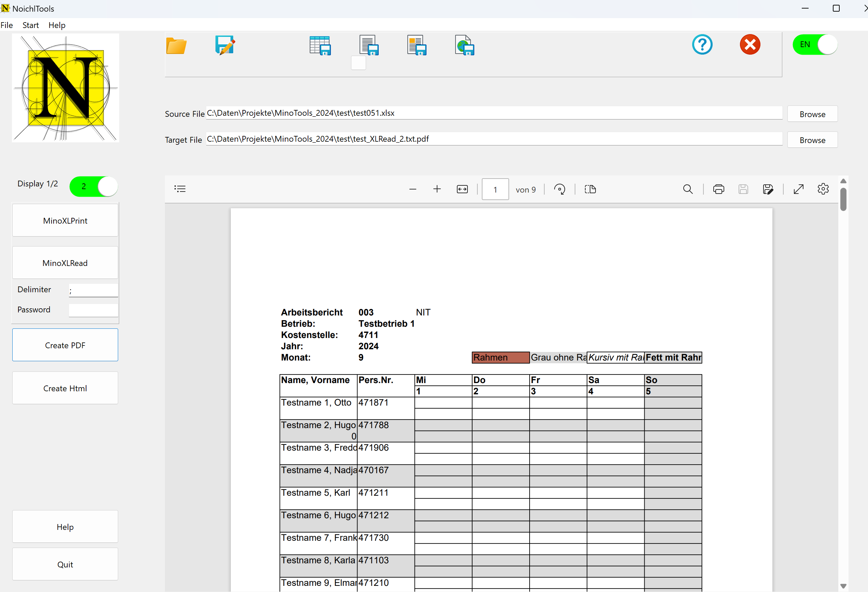Click 'Testname 1, Otto' in the table
Screen dimensions: 868x592
click(316, 403)
